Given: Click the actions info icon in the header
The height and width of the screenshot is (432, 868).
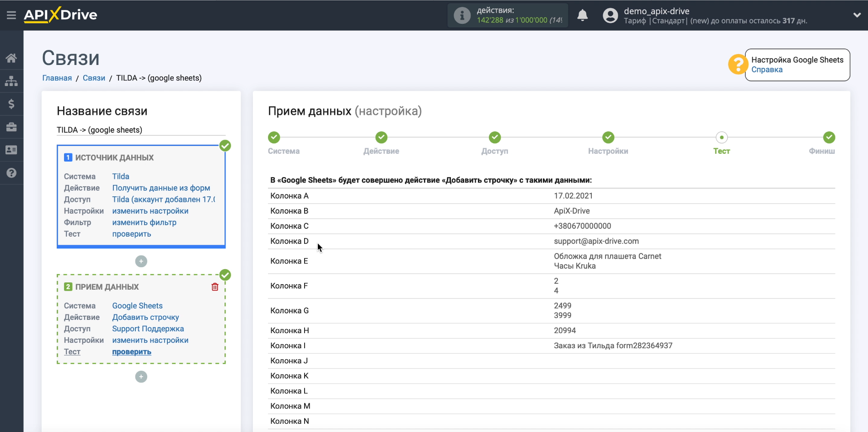Looking at the screenshot, I should tap(462, 16).
